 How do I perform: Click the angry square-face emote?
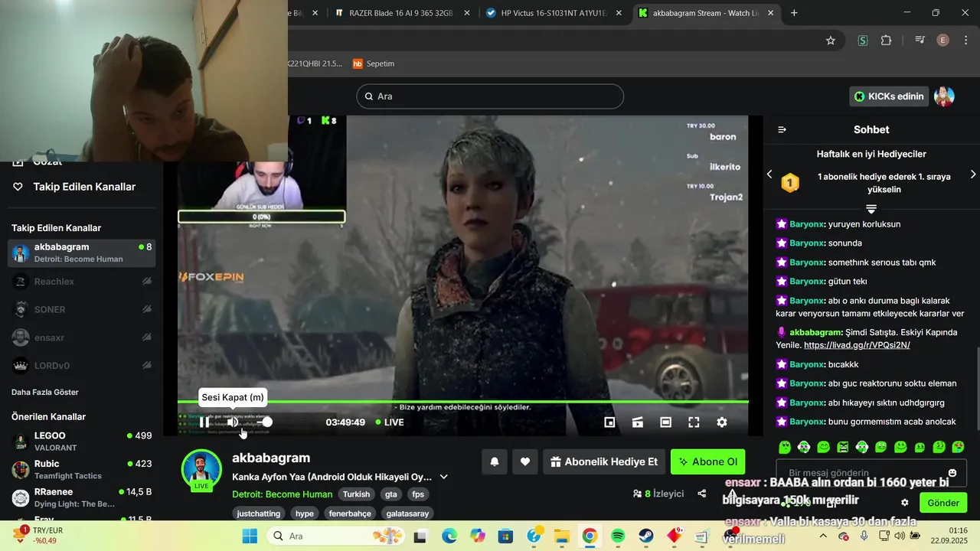(x=843, y=447)
